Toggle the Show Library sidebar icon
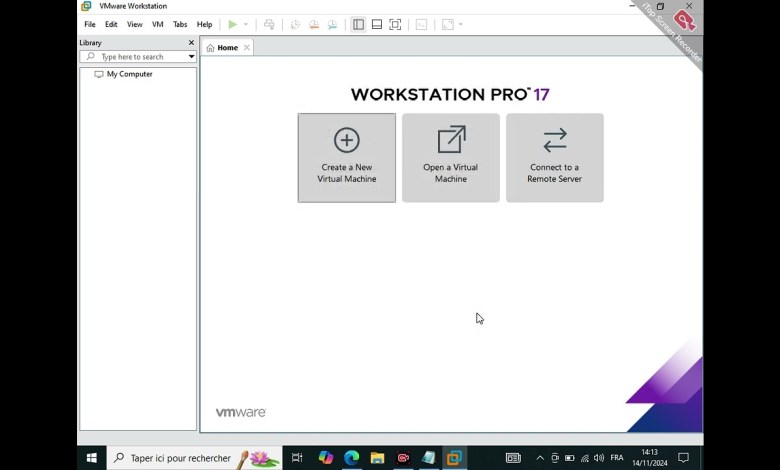The height and width of the screenshot is (470, 780). [x=358, y=25]
